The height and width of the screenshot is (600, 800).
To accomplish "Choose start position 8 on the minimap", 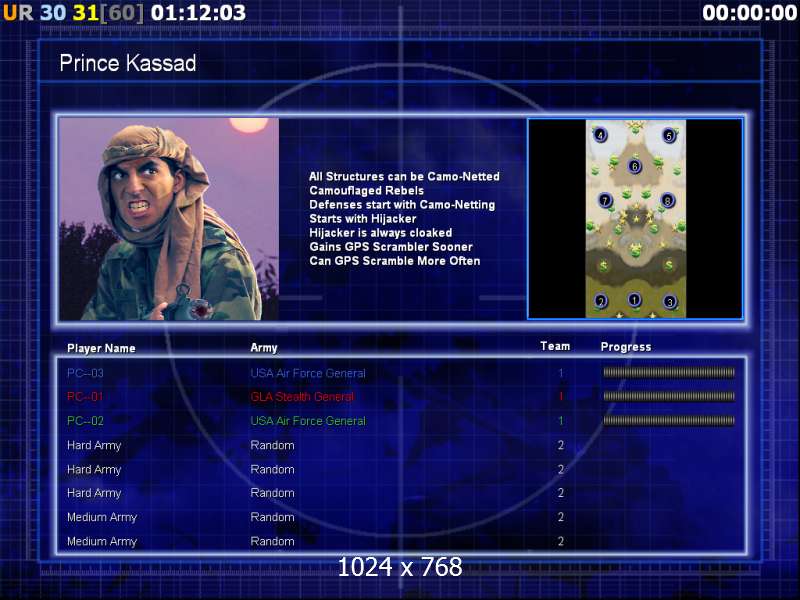I will [x=667, y=200].
